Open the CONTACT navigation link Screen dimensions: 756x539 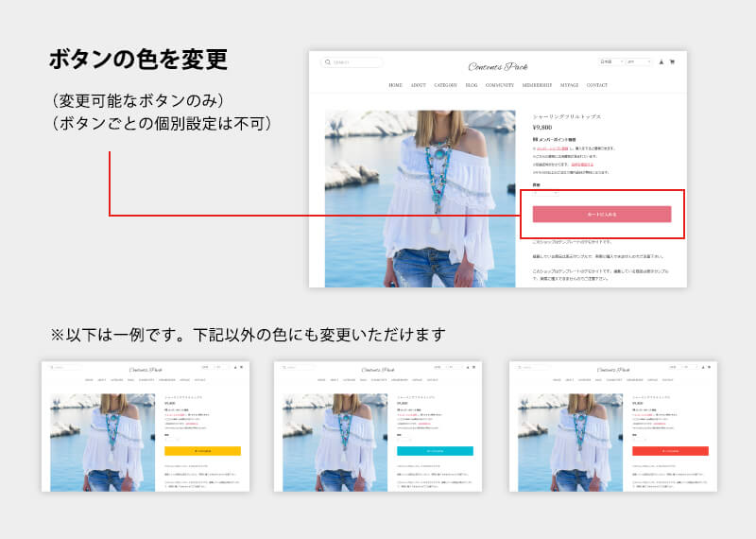coord(596,85)
